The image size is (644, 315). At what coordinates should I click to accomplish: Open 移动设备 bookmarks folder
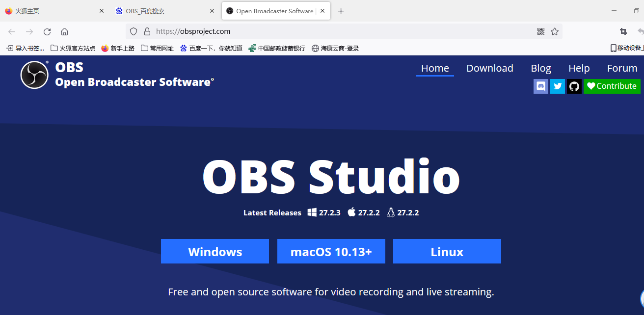click(x=627, y=48)
